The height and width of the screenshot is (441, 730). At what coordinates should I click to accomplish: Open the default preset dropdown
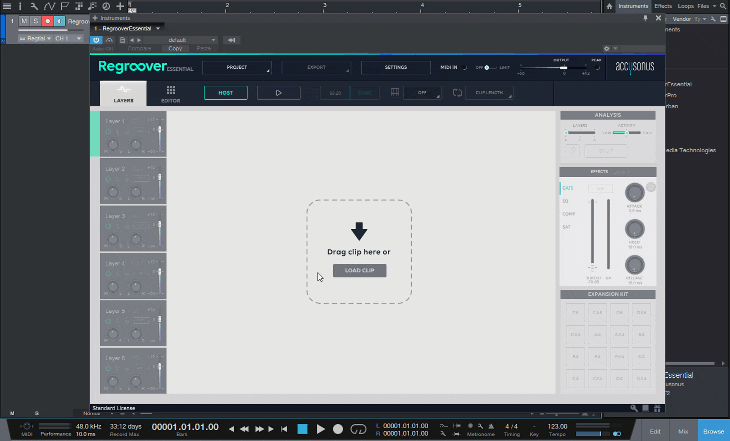pyautogui.click(x=181, y=40)
